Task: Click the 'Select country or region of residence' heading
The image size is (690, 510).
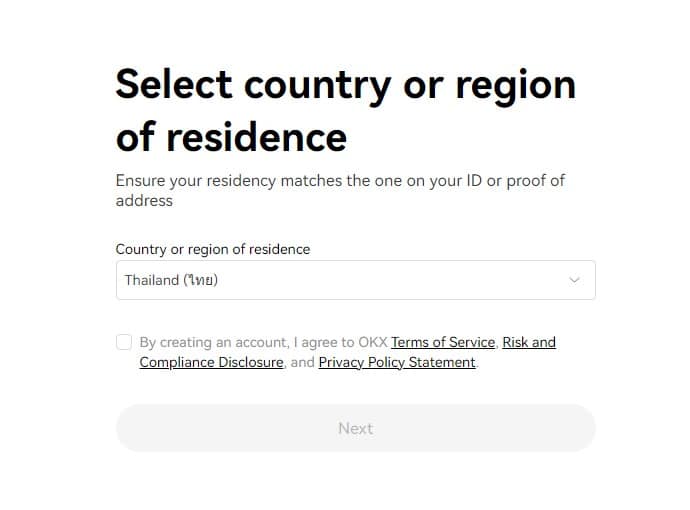Action: [345, 110]
